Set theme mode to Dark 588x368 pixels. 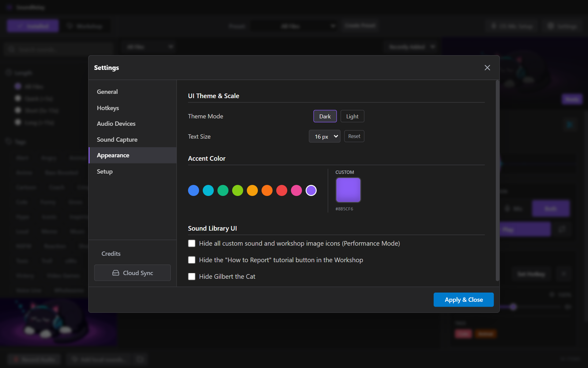[x=325, y=116]
